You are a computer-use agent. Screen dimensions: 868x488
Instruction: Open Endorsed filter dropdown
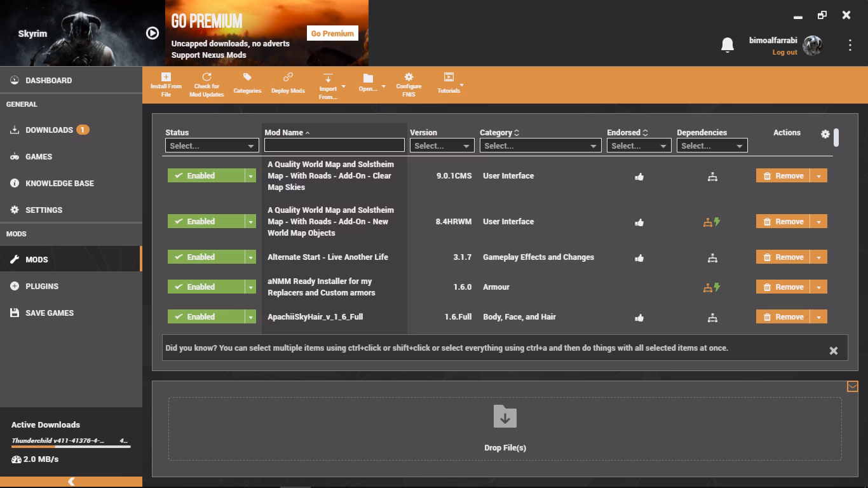pos(639,146)
